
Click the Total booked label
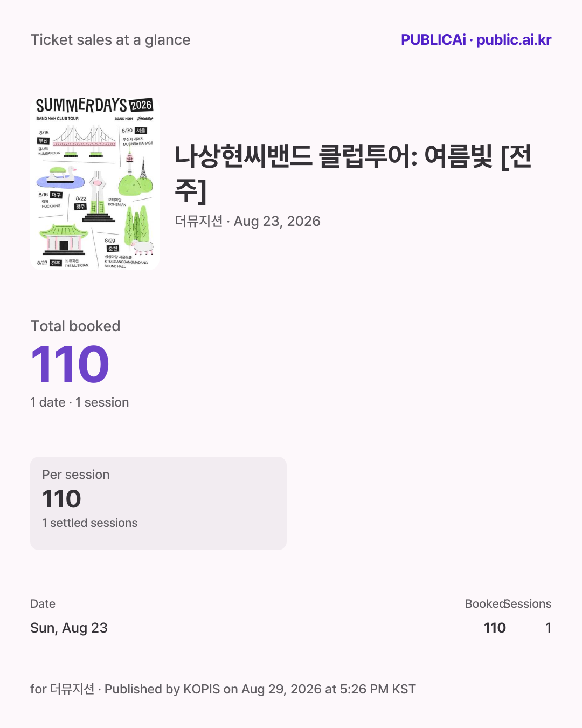pos(75,326)
